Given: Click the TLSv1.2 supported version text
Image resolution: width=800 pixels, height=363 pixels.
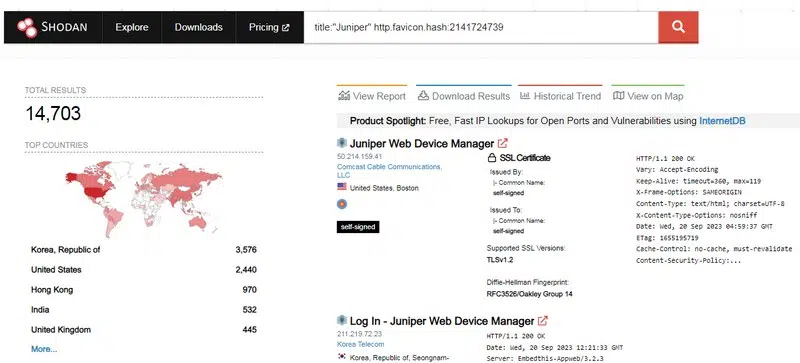Looking at the screenshot, I should (x=500, y=260).
